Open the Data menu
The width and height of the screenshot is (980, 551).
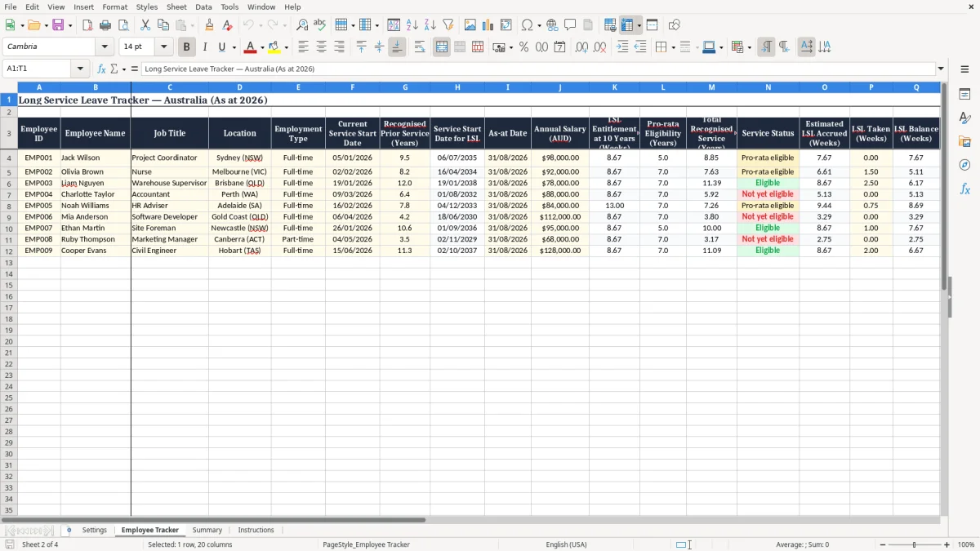(203, 7)
